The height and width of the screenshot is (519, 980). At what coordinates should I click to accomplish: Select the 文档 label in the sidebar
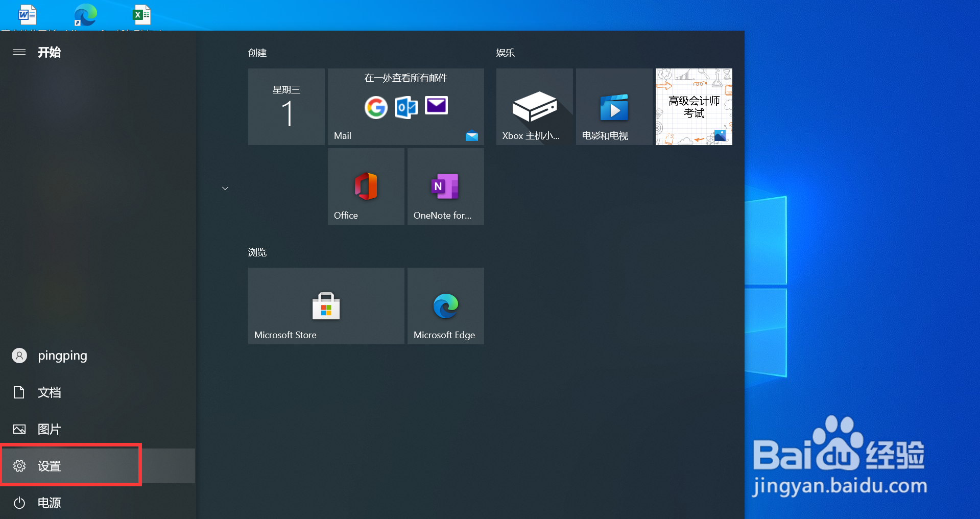(50, 392)
